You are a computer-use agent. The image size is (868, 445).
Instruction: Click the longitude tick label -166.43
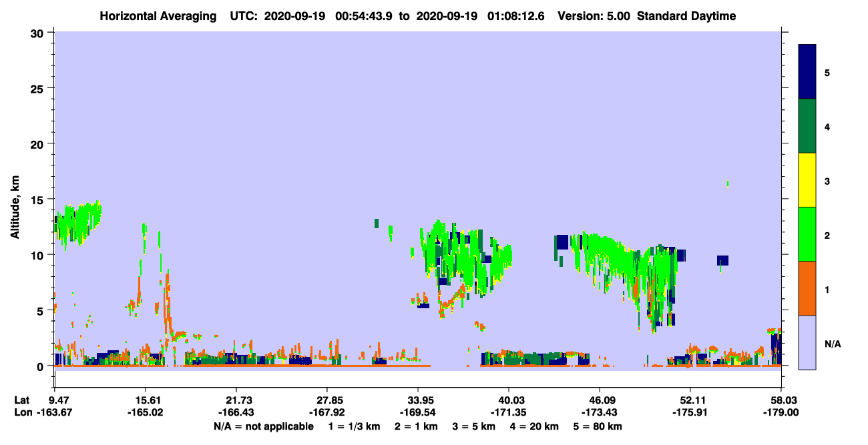click(236, 412)
